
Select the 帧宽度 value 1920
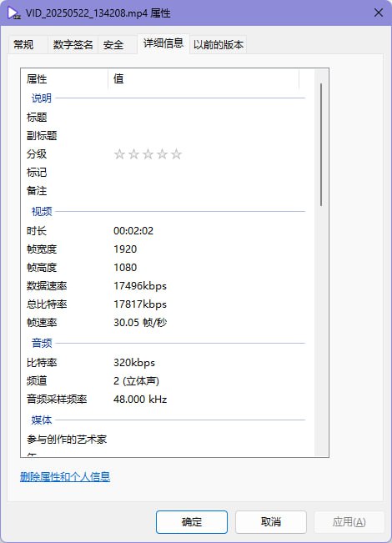(x=125, y=249)
